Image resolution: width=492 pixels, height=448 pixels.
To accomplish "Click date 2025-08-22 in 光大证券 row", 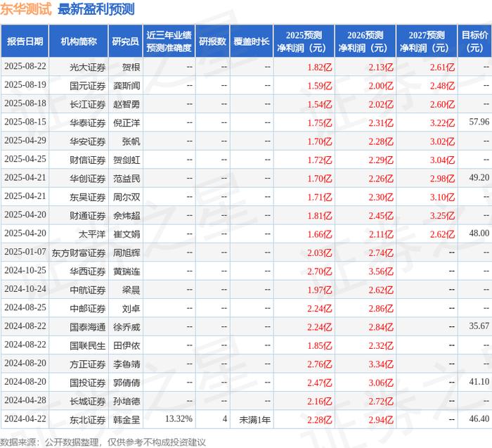I will (25, 66).
